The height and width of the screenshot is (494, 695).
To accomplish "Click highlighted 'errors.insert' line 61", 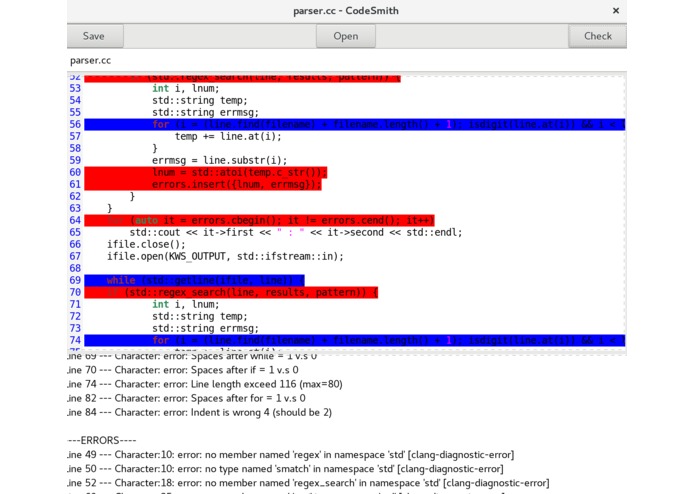I will [x=203, y=184].
